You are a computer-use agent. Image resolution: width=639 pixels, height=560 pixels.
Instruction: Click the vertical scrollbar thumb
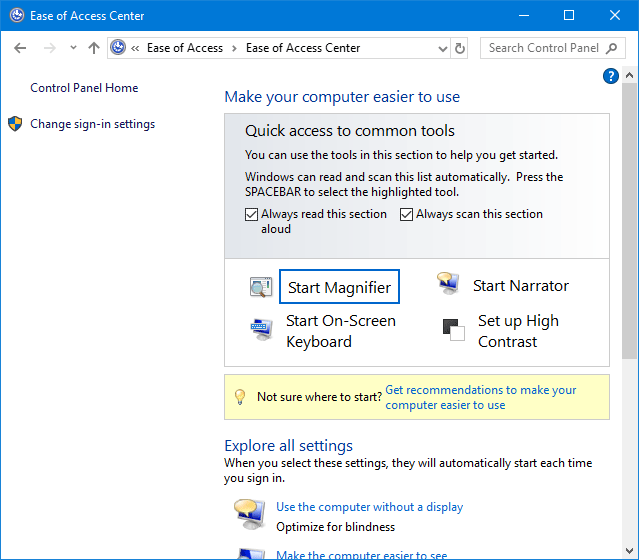coord(629,220)
